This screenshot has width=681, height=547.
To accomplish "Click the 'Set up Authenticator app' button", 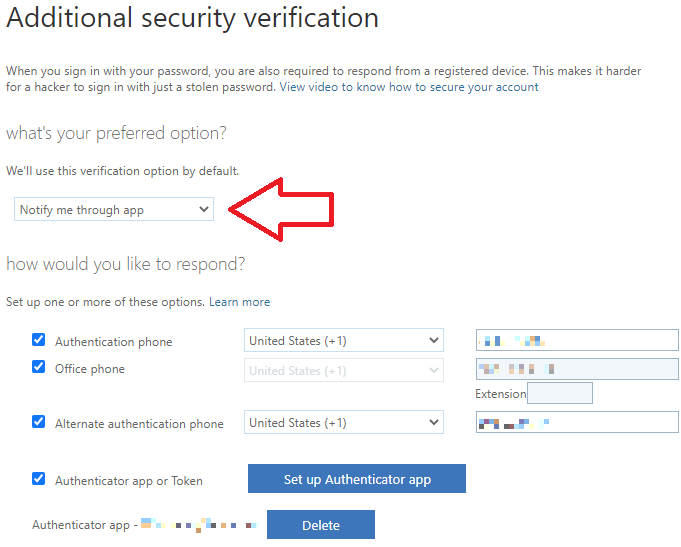I will (357, 479).
